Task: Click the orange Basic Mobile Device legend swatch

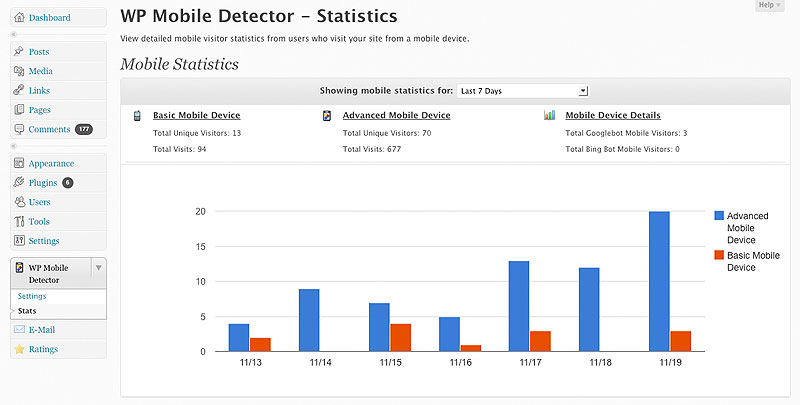Action: click(719, 255)
